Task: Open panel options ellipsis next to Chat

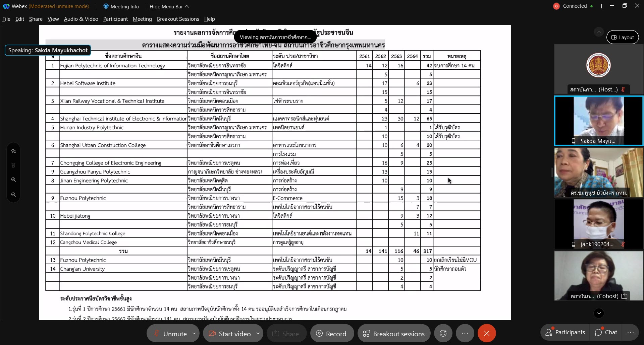Action: coord(630,332)
